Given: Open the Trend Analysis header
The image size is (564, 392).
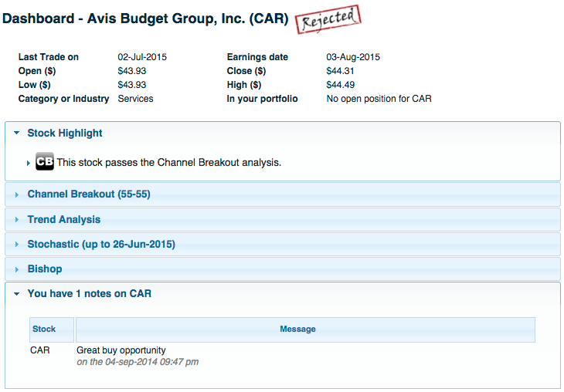Looking at the screenshot, I should click(283, 219).
